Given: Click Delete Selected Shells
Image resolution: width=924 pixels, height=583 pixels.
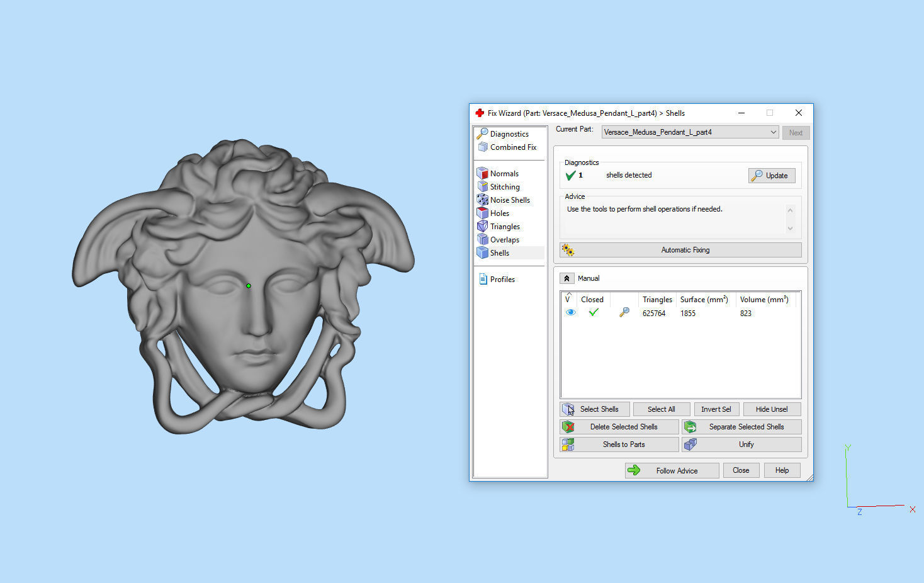Looking at the screenshot, I should click(x=619, y=427).
